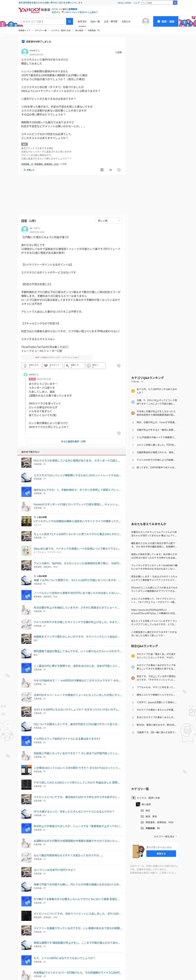Image resolution: width=196 pixels, height=980 pixels.
Task: Click answerer Lx…x's avatar icon
Action: 25,229
